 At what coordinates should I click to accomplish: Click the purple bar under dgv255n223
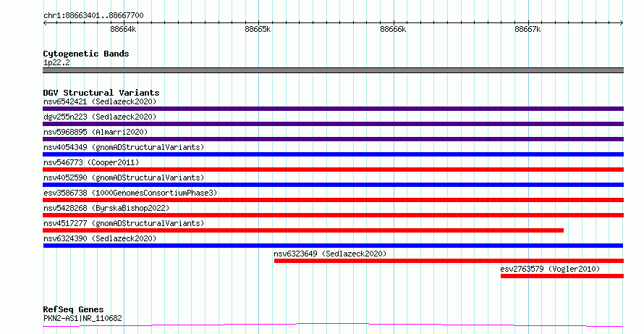pyautogui.click(x=333, y=124)
